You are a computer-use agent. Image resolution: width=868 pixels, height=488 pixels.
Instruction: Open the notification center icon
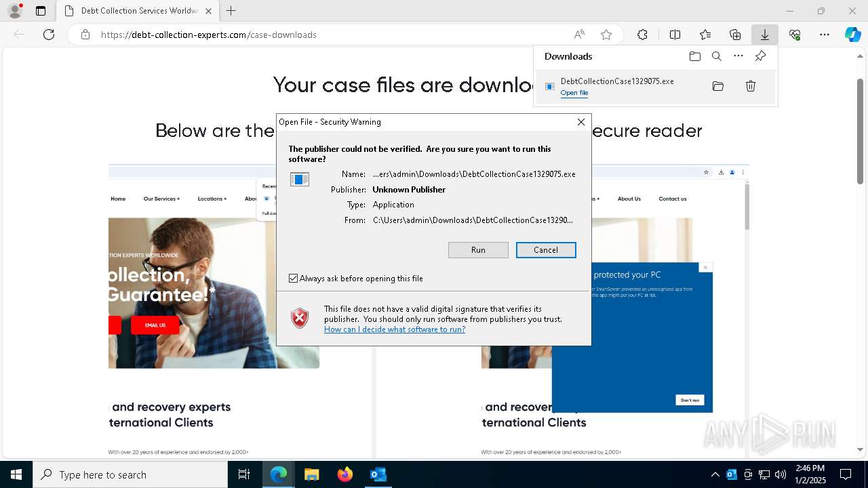846,474
